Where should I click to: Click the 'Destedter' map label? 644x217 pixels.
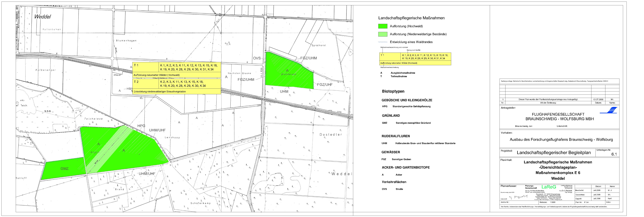pos(331,135)
